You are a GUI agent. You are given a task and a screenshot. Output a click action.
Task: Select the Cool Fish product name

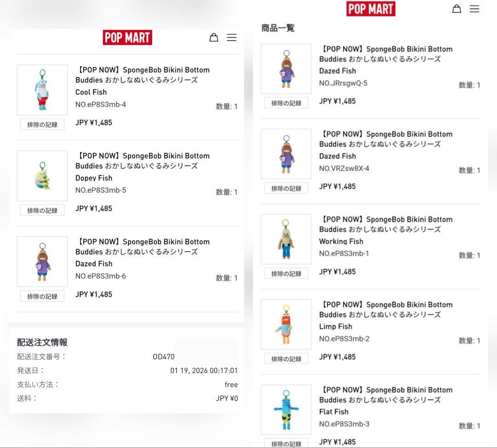pos(91,92)
